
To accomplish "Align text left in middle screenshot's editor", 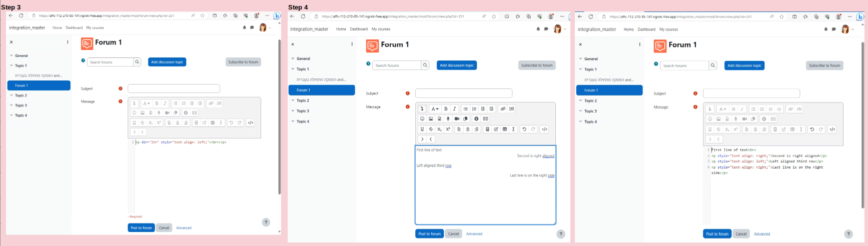I will point(459,129).
